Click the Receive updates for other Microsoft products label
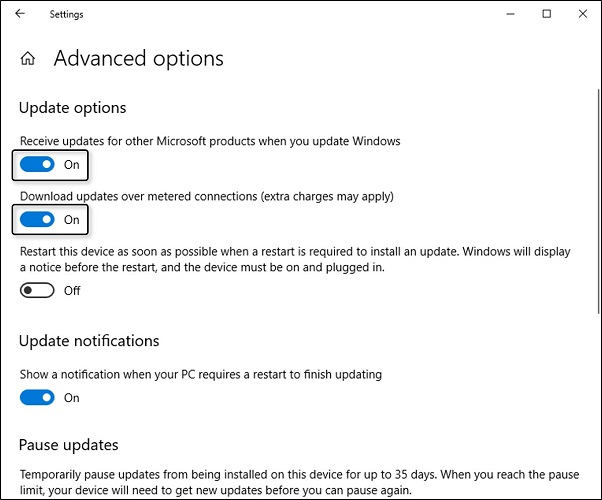The image size is (602, 500). pos(210,141)
